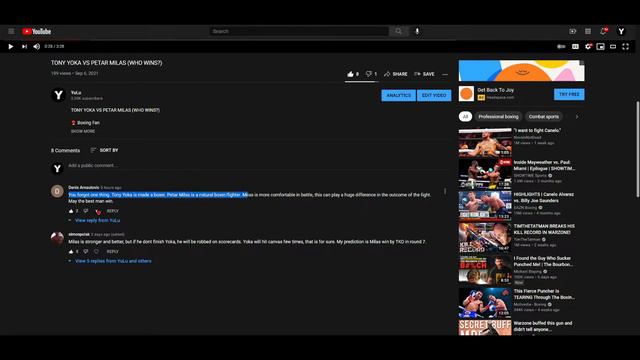
Task: Open the YuLu channel name link
Action: click(76, 93)
